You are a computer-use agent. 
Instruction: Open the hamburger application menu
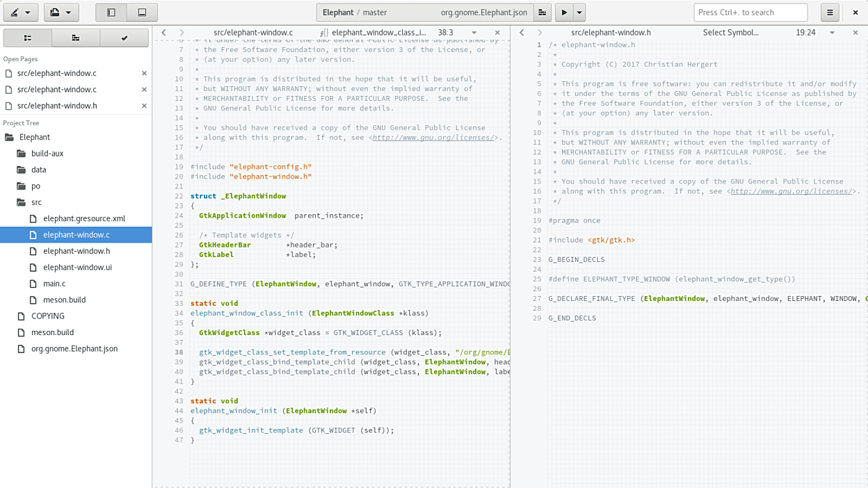830,13
